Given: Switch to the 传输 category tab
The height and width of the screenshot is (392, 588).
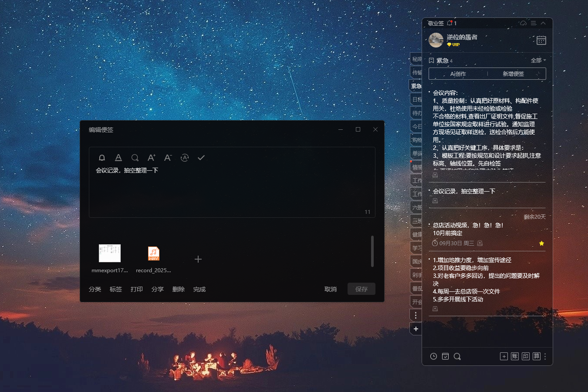Looking at the screenshot, I should tap(416, 72).
